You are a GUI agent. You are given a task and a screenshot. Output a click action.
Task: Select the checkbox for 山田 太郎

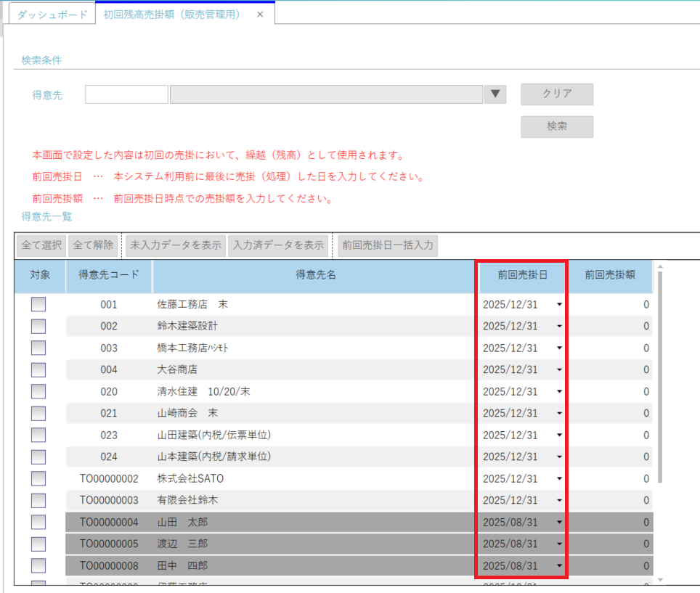coord(38,523)
